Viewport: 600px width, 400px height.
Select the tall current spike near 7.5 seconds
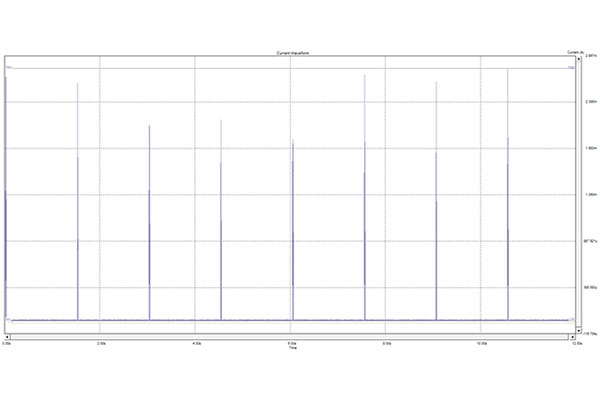click(x=364, y=200)
